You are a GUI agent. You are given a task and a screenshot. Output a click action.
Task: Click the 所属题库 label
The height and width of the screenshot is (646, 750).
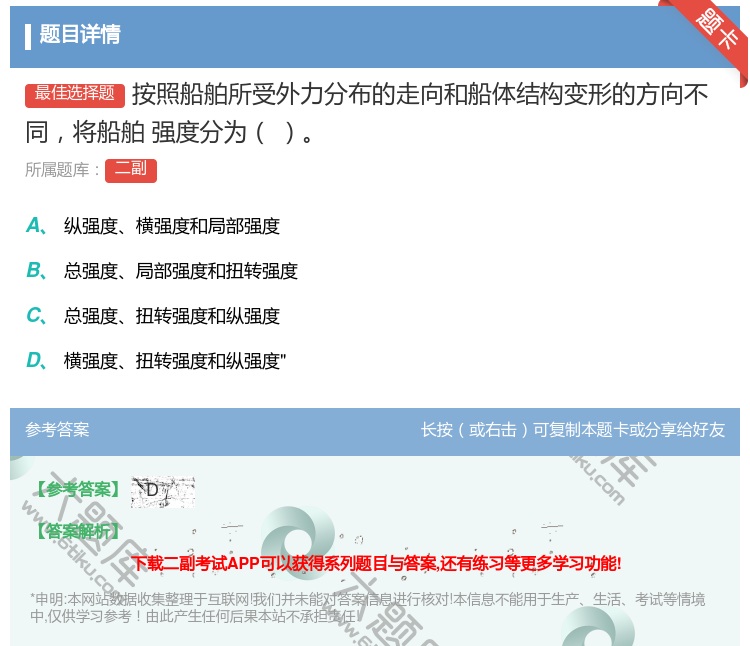(62, 170)
